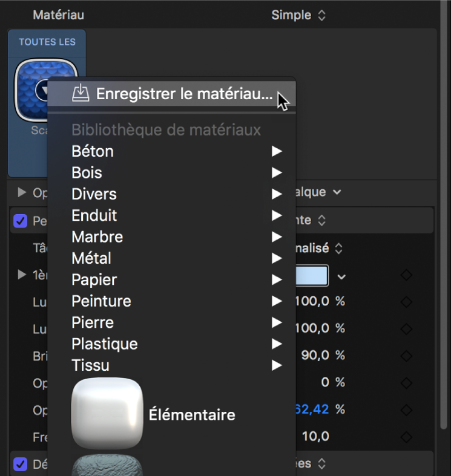The height and width of the screenshot is (476, 451).
Task: Open the Simple popup next to Matériau
Action: pos(298,15)
